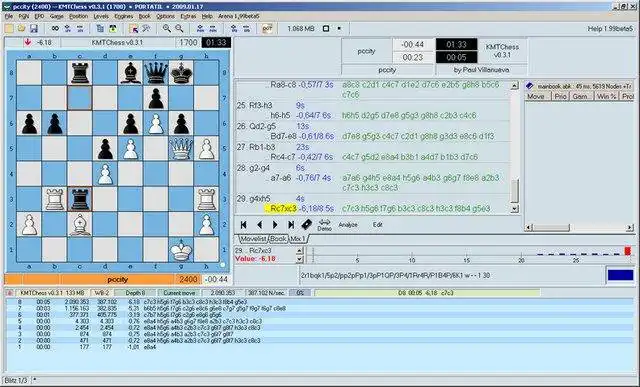The height and width of the screenshot is (387, 640).
Task: Select the highlighted move Rc7xc3
Action: [281, 209]
